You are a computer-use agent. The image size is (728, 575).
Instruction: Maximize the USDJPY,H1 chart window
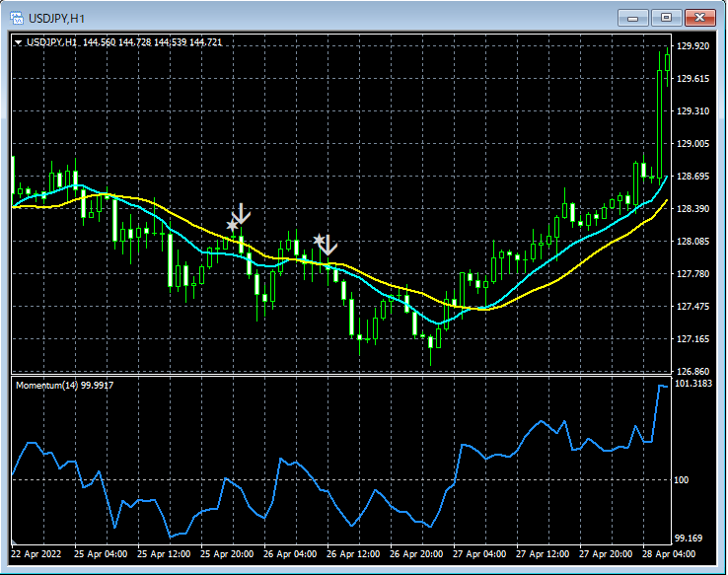[666, 18]
